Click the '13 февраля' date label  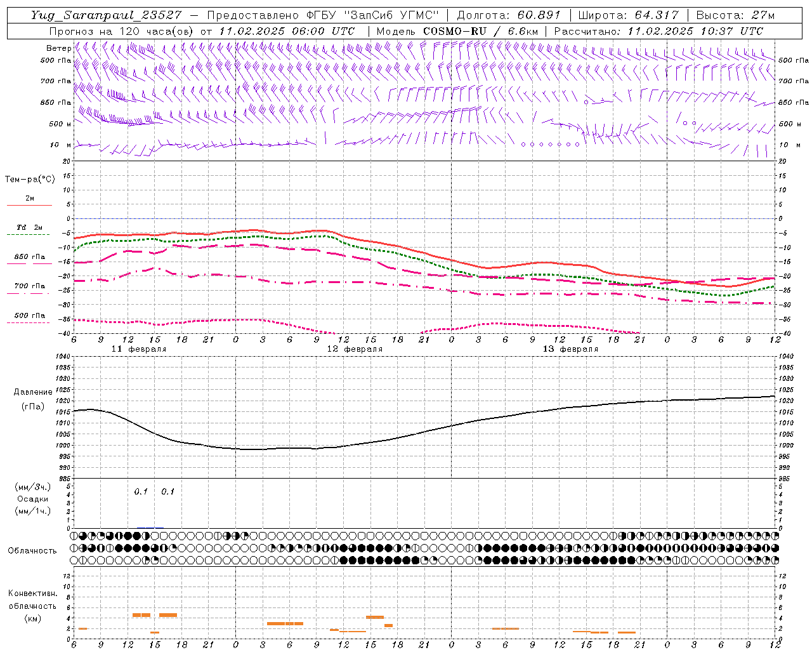[x=570, y=349]
